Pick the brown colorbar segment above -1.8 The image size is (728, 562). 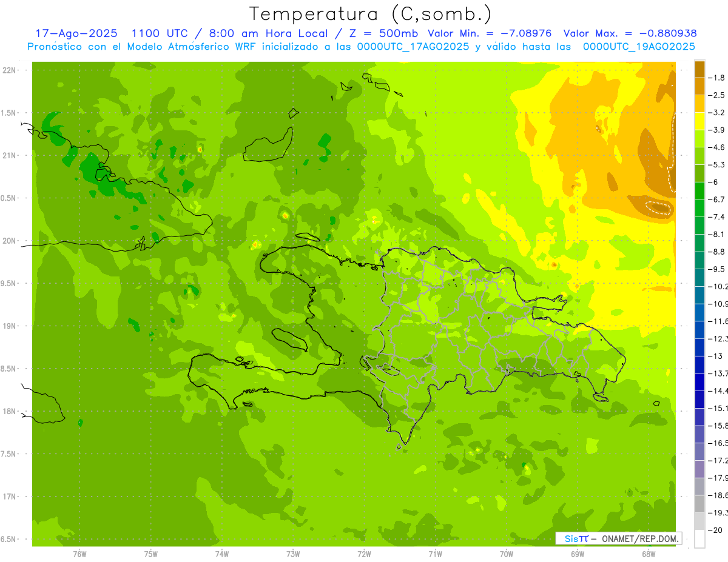pos(699,69)
